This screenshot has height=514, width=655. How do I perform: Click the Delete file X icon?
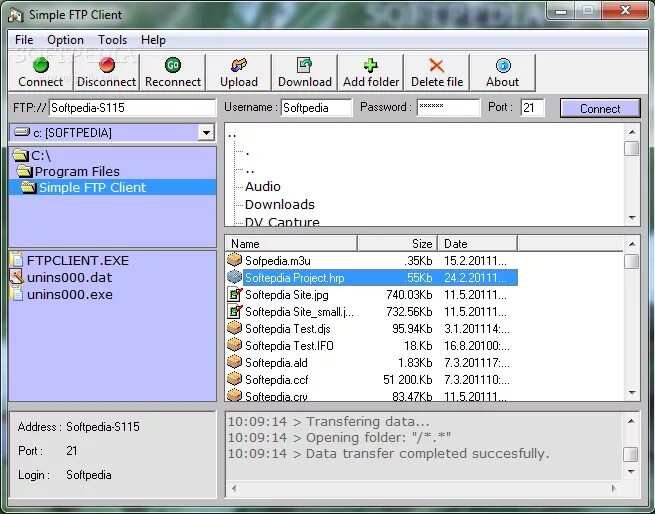(437, 65)
